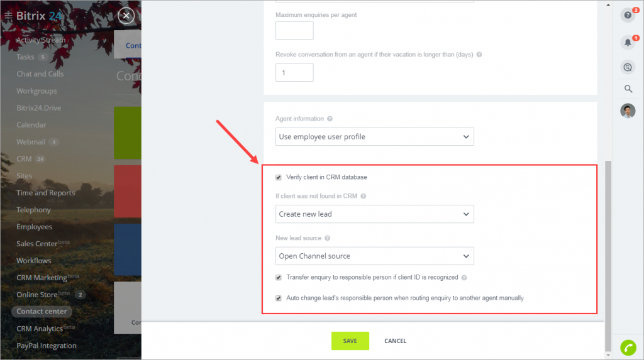
Task: Click the Bitrix24 hamburger menu icon
Action: (8, 16)
